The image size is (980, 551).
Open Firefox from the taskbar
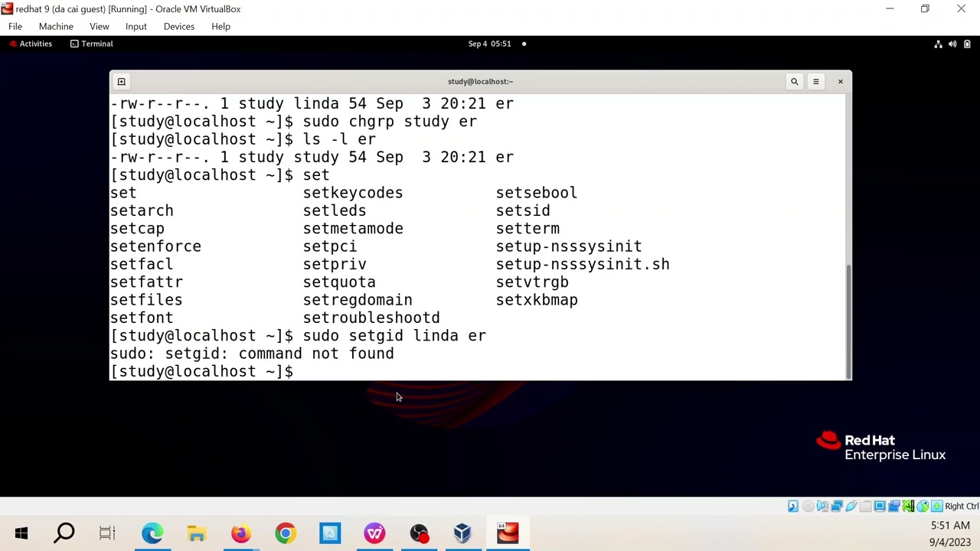pos(240,533)
